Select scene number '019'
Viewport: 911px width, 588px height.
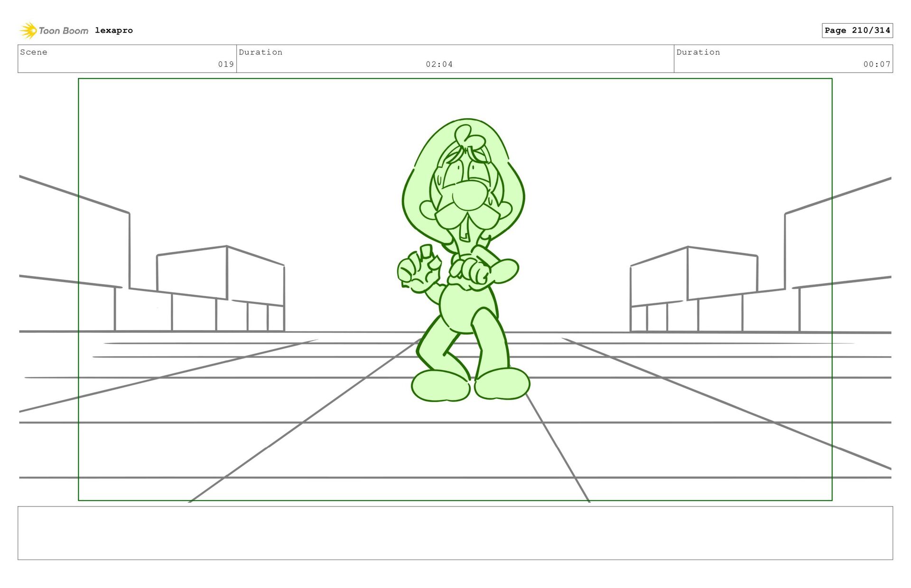click(x=226, y=64)
